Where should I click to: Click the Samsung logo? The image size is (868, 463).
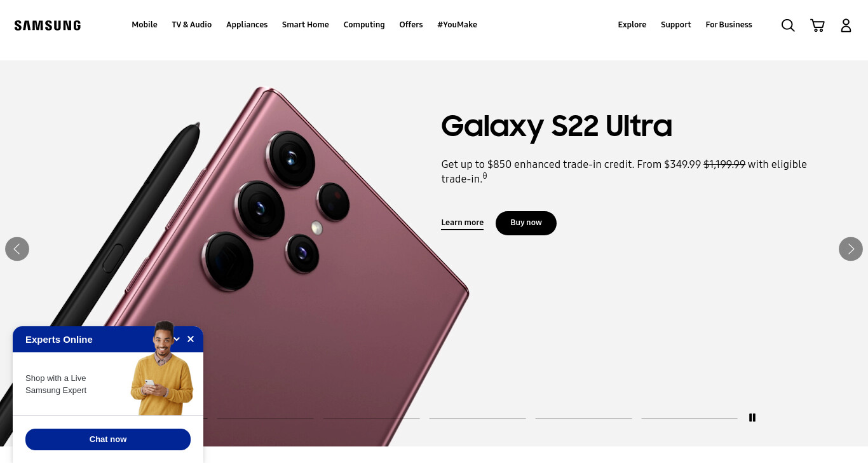(x=48, y=25)
